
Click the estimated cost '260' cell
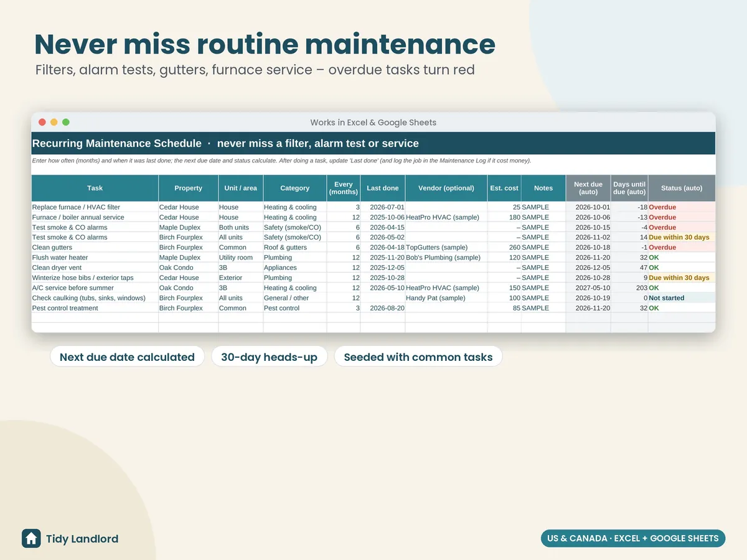tap(504, 248)
